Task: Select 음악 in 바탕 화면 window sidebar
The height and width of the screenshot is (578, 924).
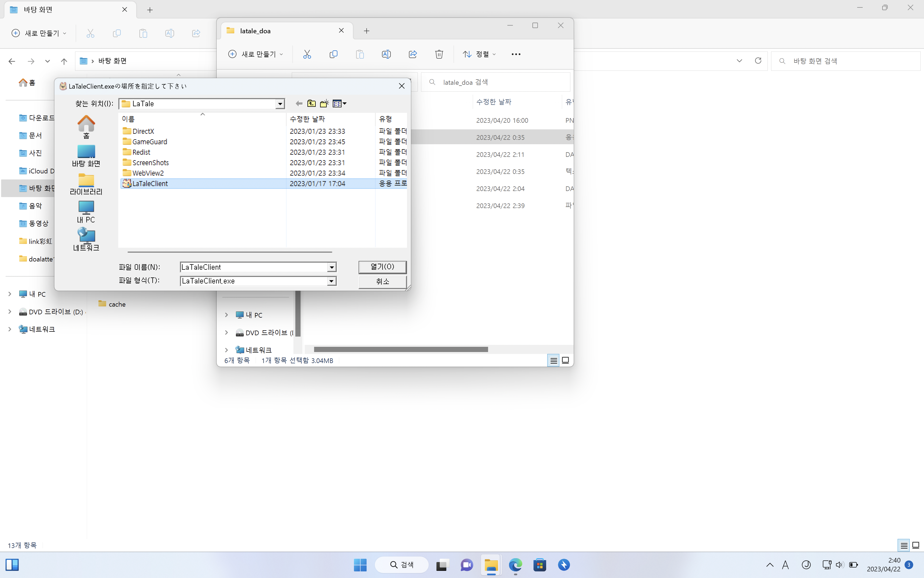Action: [31, 206]
